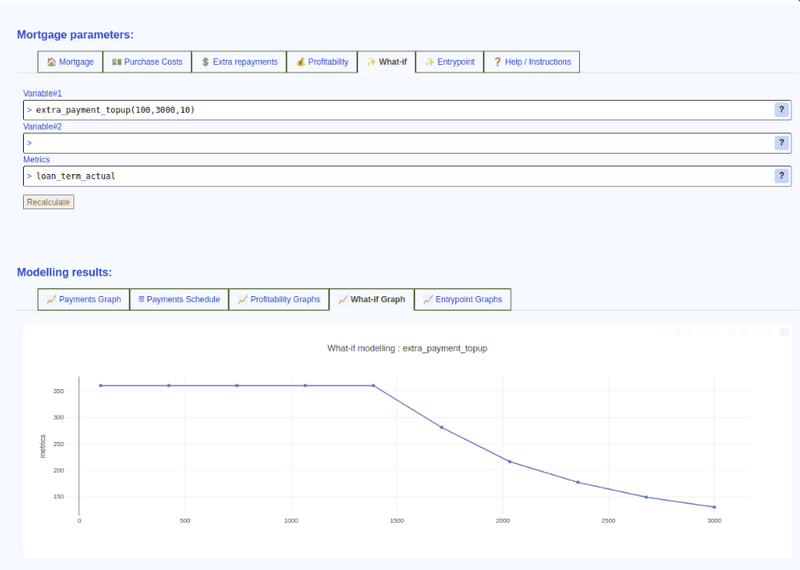Click the 'Metrics' label above the input
The image size is (800, 570).
36,160
